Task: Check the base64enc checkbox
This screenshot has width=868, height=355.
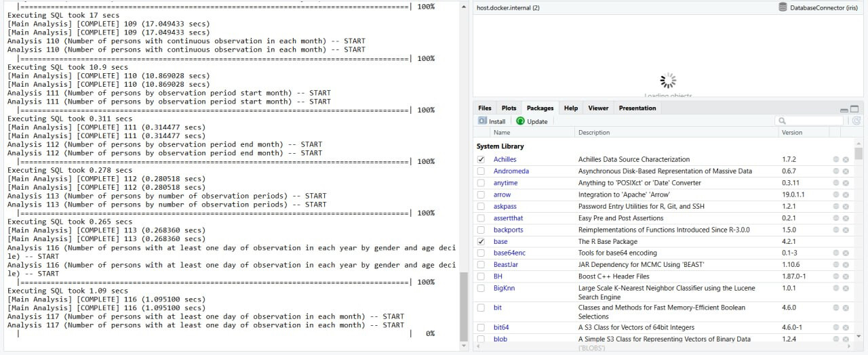Action: [481, 253]
